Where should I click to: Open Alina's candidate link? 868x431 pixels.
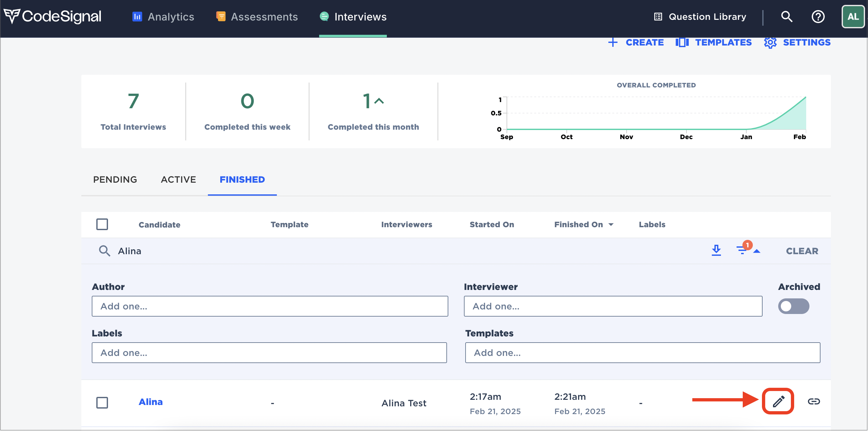pyautogui.click(x=151, y=402)
